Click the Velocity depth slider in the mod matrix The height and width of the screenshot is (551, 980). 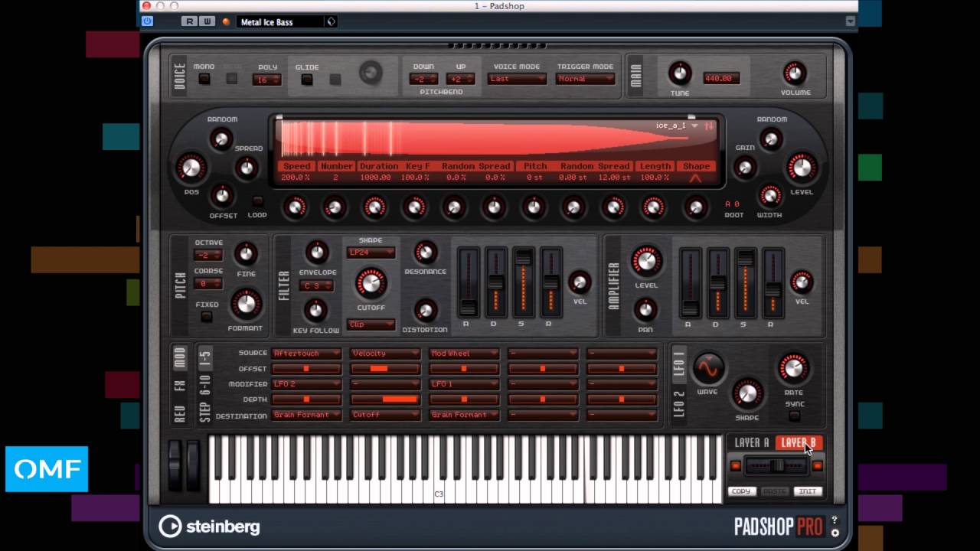[x=385, y=399]
